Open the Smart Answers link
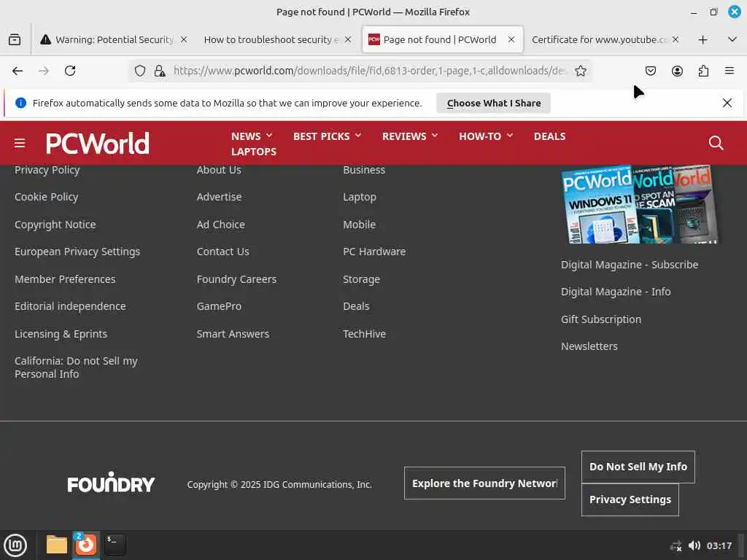Image resolution: width=747 pixels, height=560 pixels. pos(233,334)
